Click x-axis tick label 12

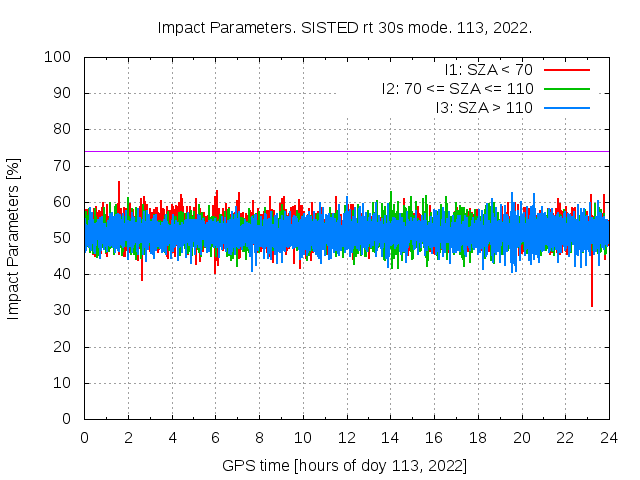click(346, 437)
